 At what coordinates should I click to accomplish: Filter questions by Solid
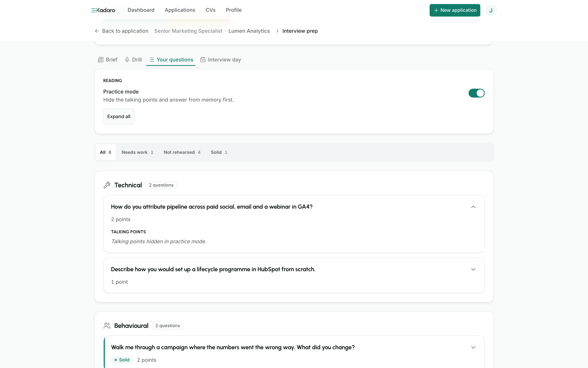(x=219, y=152)
